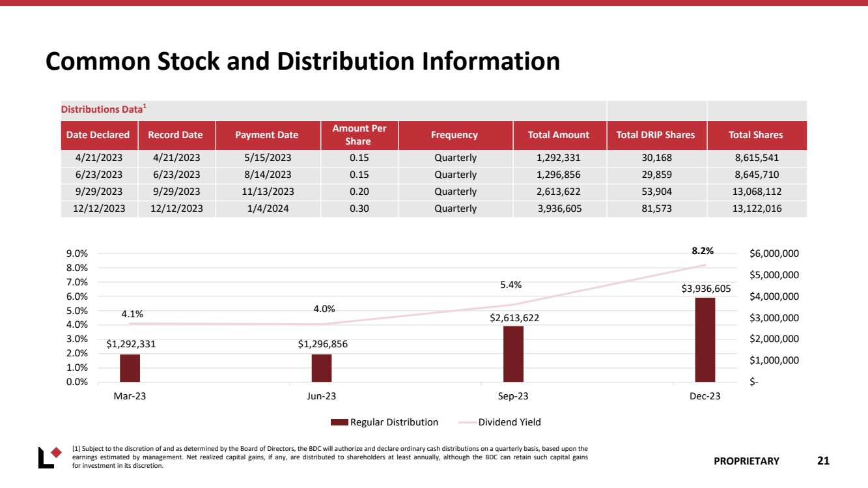This screenshot has height=488, width=868.
Task: Click the 4/21/2023 date declared cell
Action: tap(99, 158)
